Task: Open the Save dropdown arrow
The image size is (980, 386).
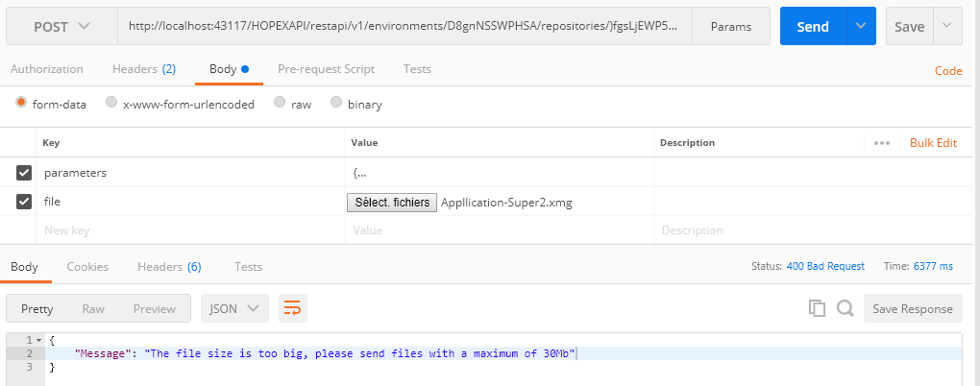Action: pyautogui.click(x=947, y=26)
